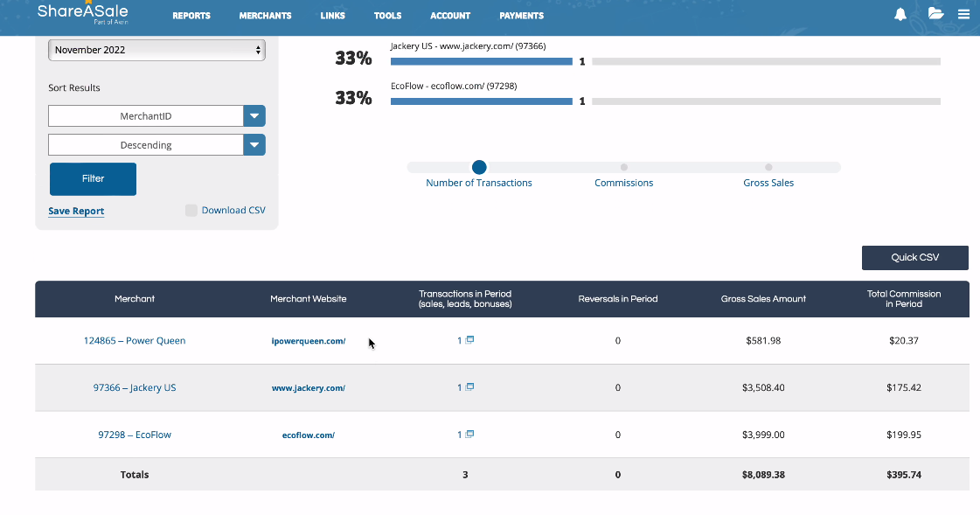Select the Commissions slider dot
This screenshot has width=980, height=515.
coord(623,168)
